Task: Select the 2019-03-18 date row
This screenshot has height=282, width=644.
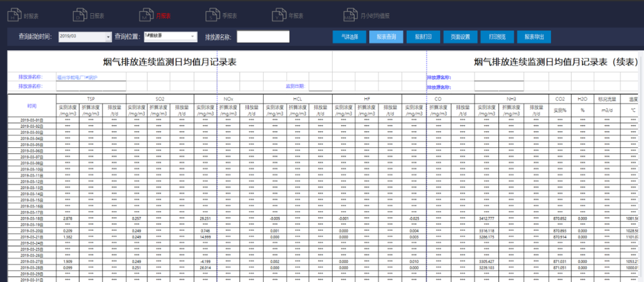Action: click(31, 219)
